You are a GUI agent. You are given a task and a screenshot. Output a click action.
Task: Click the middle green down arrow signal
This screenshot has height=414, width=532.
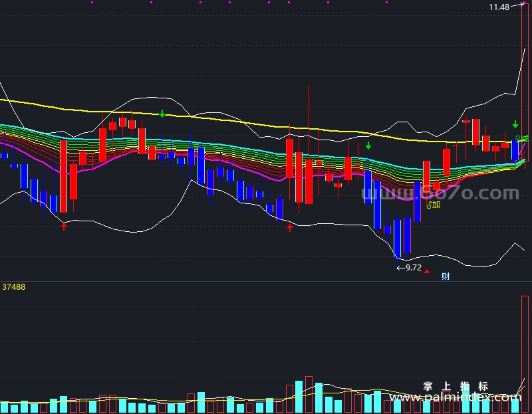coord(368,146)
